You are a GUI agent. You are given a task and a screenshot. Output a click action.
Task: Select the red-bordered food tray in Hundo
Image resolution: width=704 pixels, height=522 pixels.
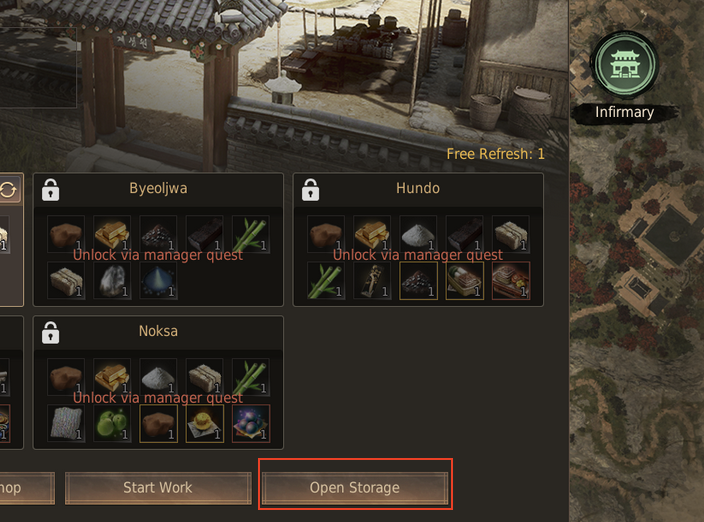(511, 281)
